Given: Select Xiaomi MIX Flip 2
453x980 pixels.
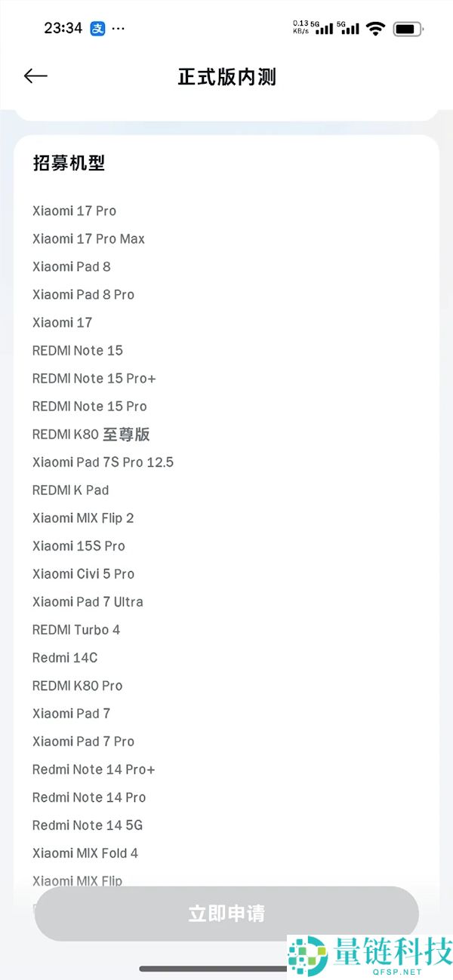Looking at the screenshot, I should click(x=83, y=518).
